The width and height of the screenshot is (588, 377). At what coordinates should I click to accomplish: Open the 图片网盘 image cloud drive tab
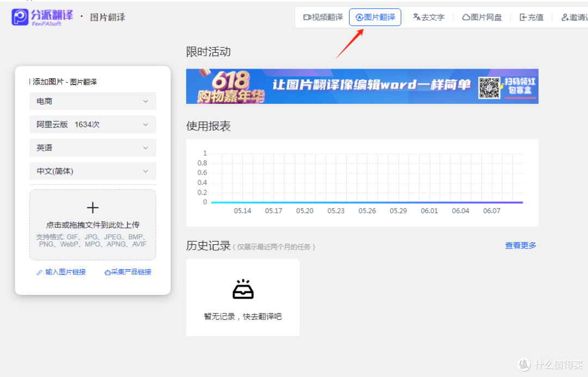click(482, 17)
